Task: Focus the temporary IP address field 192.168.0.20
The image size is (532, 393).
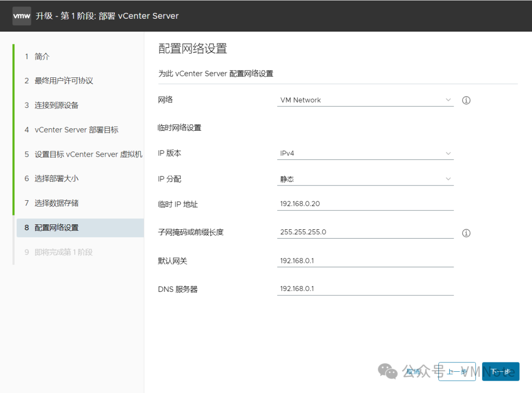Action: (x=366, y=204)
